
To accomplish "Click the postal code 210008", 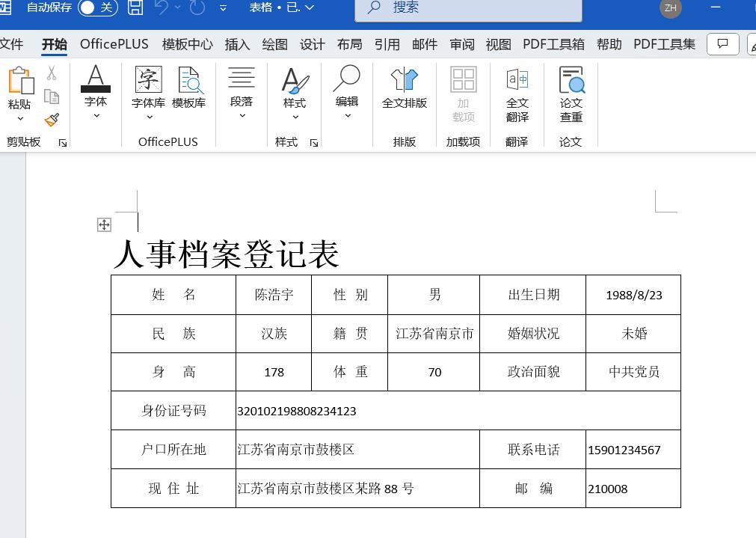I will pyautogui.click(x=607, y=489).
